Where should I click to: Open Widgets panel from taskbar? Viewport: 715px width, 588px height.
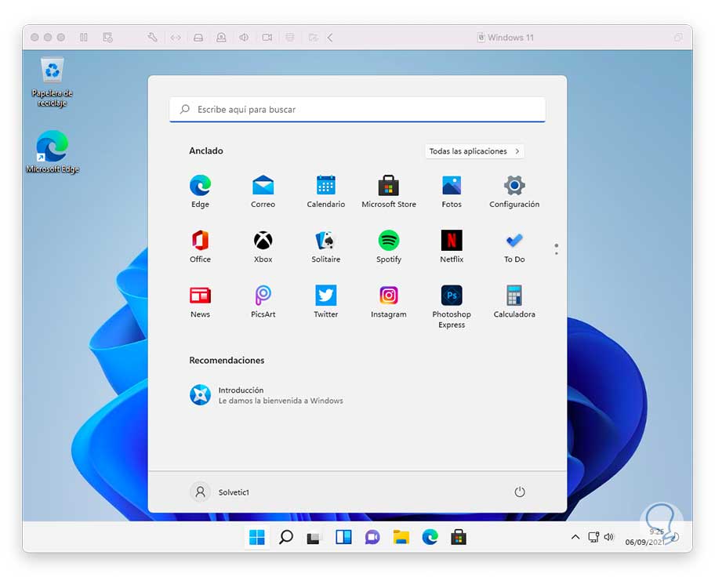point(343,537)
